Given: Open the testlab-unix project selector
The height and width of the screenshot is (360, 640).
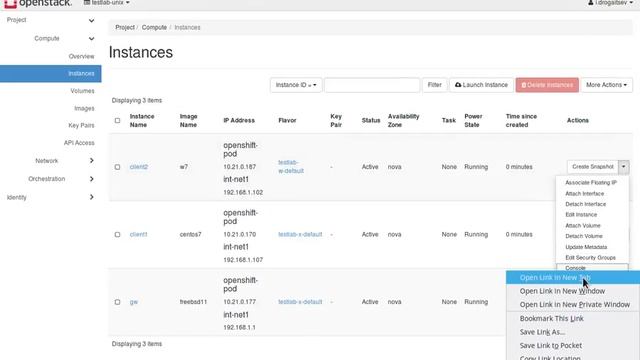Looking at the screenshot, I should (107, 3).
